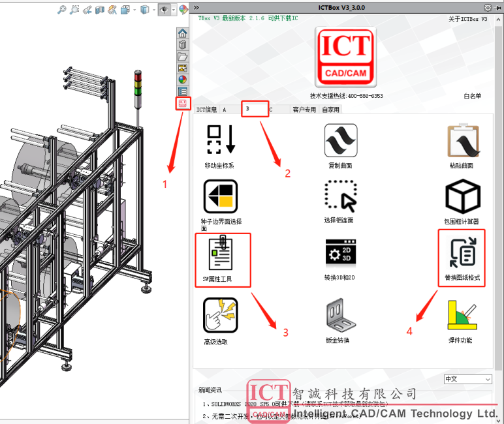The image size is (504, 424).
Task: Expand the Hide/Show Items dropdown arrow
Action: coord(174,10)
